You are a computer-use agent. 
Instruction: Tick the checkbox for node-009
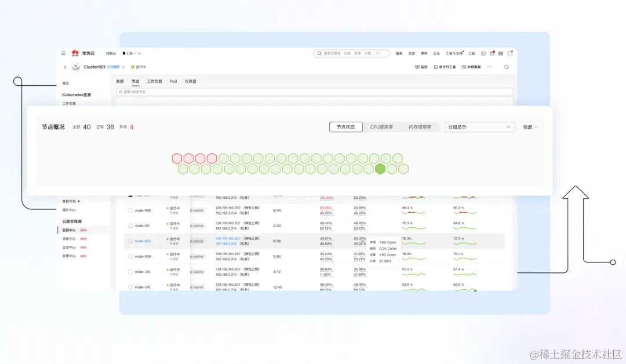tap(130, 257)
